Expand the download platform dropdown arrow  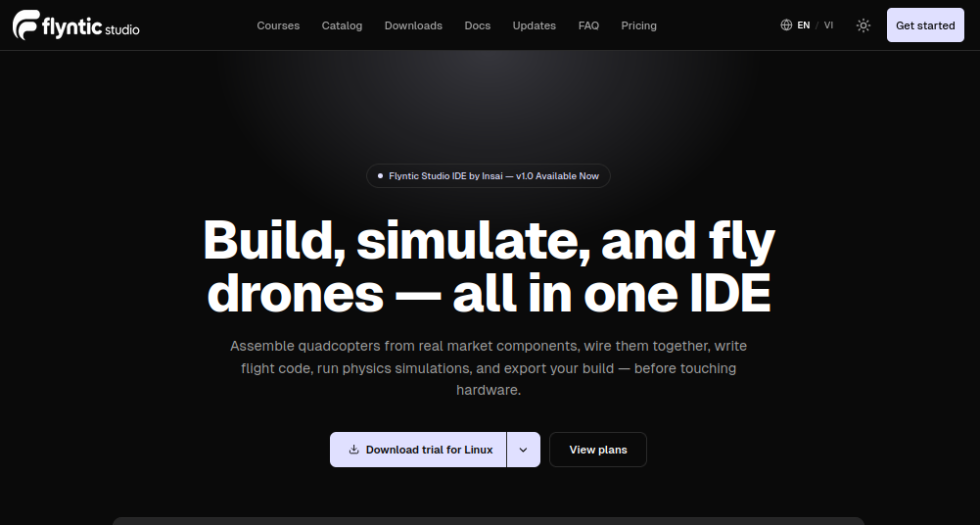(x=524, y=450)
